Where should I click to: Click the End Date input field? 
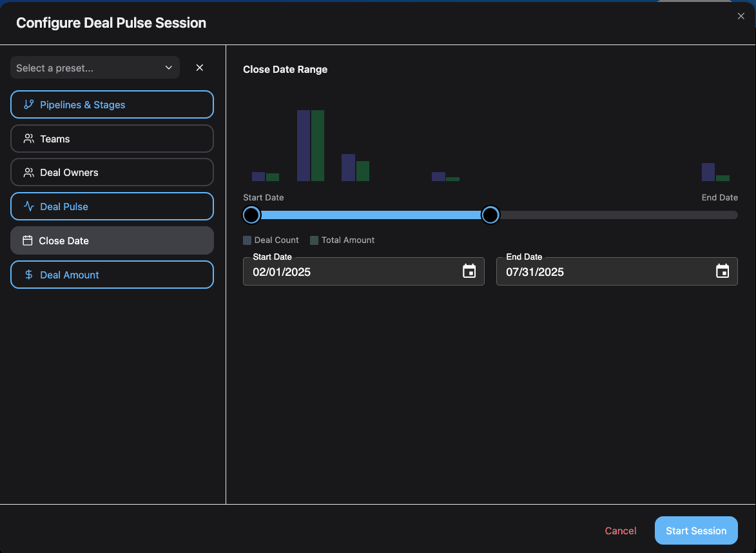pyautogui.click(x=617, y=271)
